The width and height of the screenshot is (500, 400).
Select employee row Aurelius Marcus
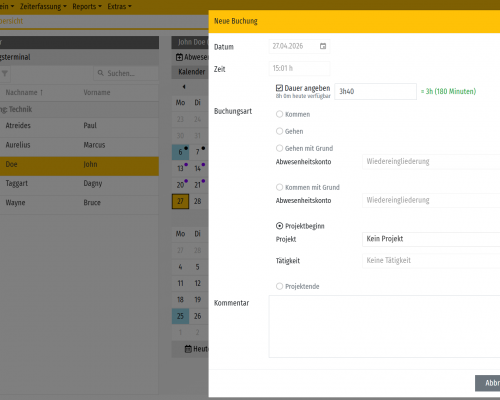(79, 145)
